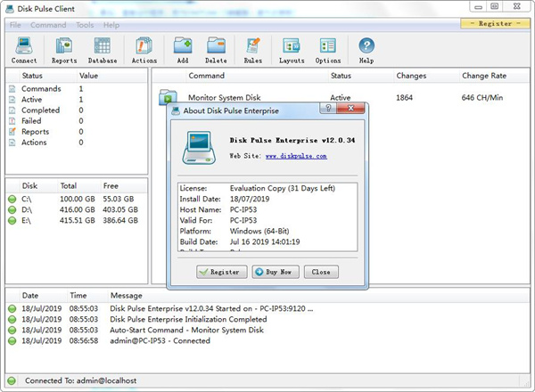Click the green icon of admin@PC-IP53 Connected log

click(12, 340)
